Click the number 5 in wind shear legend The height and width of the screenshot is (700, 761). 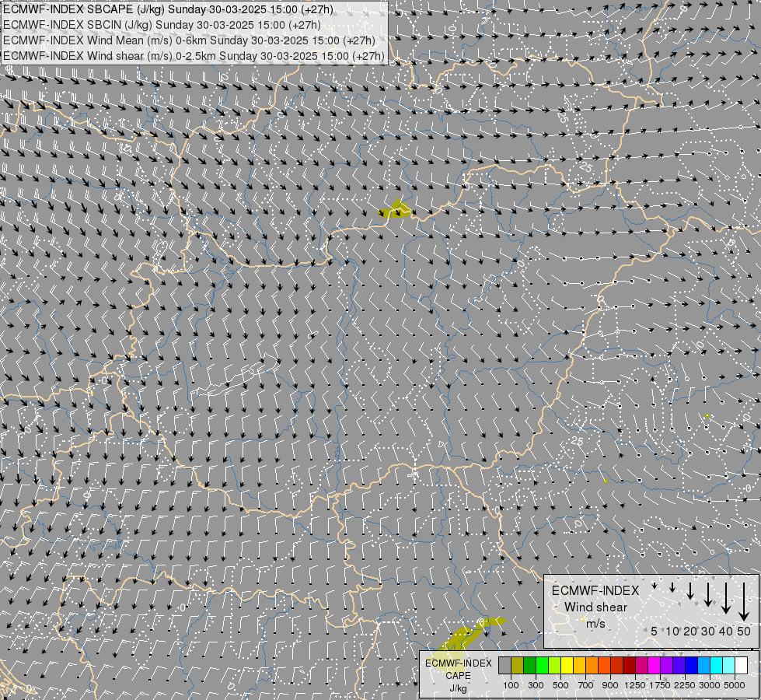(655, 631)
